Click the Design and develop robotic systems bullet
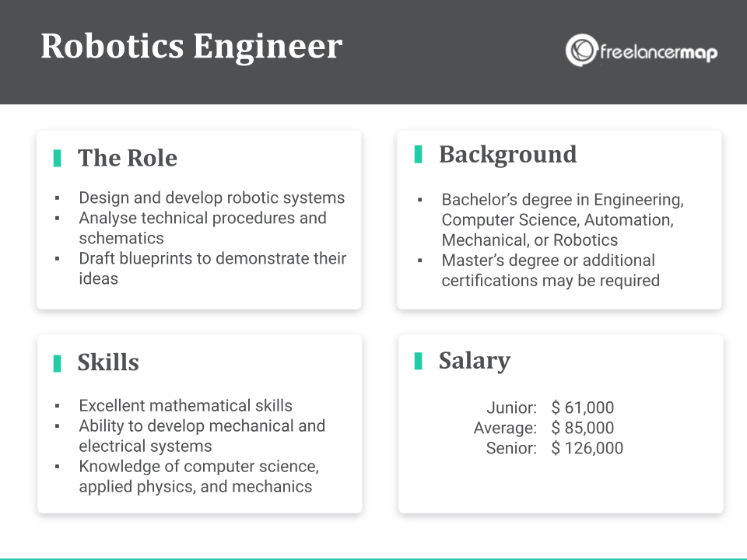Viewport: 747px width, 560px height. (212, 198)
